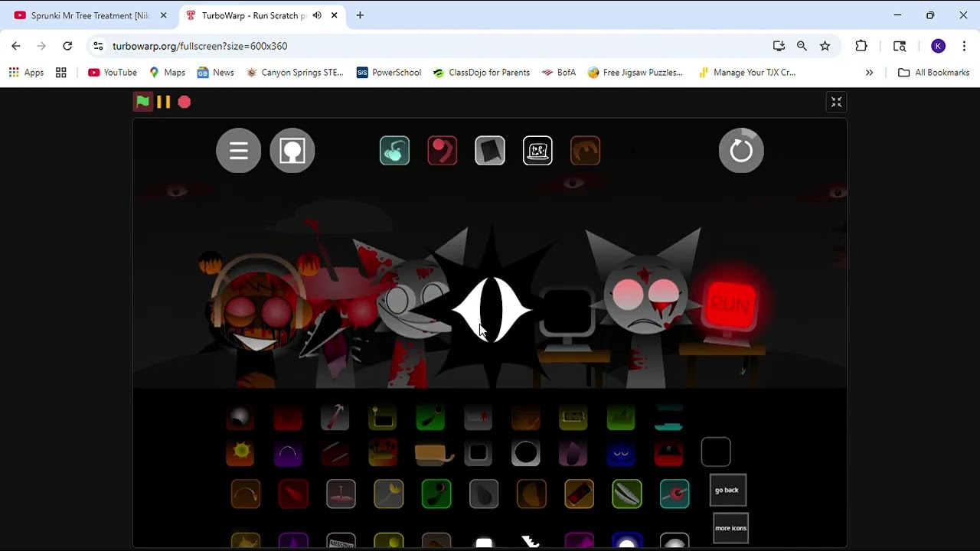The height and width of the screenshot is (551, 980).
Task: Click the sad gray cat-eared character
Action: coord(645,306)
